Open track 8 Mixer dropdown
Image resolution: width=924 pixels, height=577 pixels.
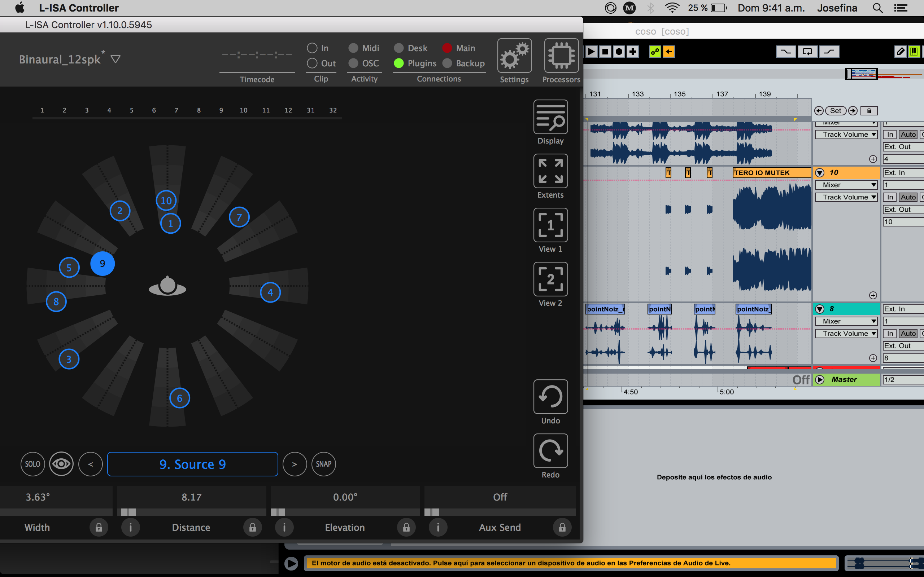846,321
